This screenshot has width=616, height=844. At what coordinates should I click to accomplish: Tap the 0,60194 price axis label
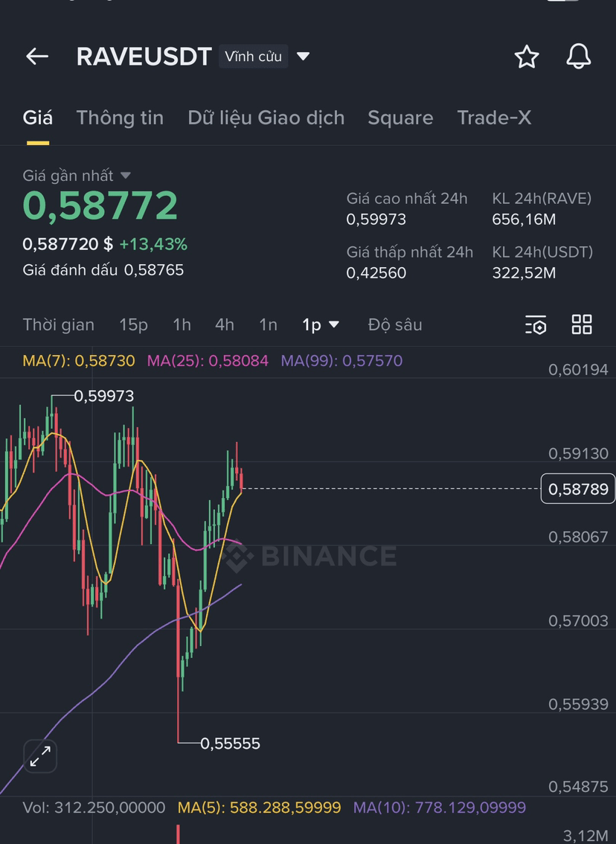578,369
